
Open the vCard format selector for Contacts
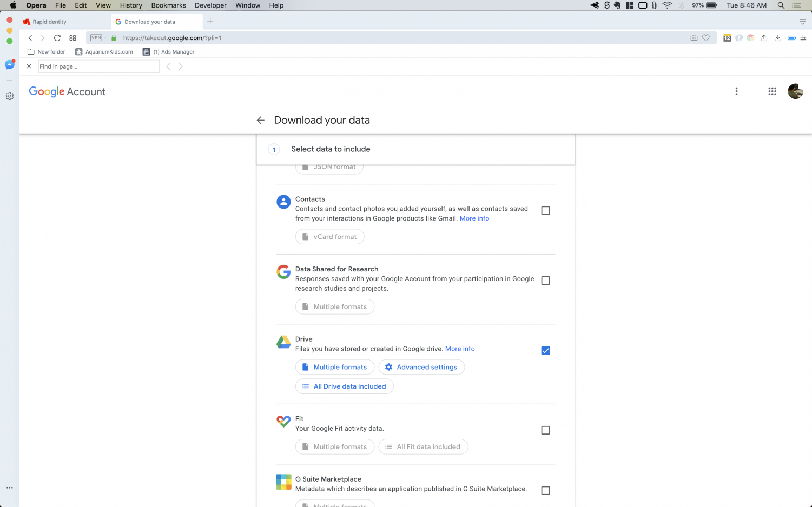pos(329,237)
